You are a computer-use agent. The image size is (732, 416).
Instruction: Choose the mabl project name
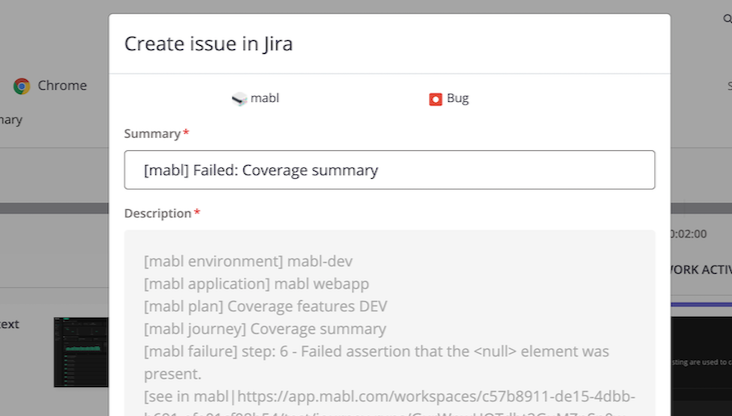[x=264, y=99]
